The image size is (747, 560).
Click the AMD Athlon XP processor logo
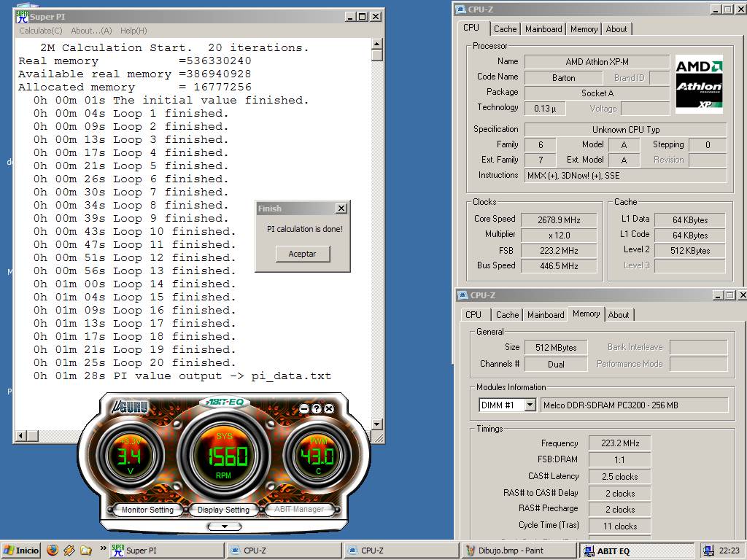click(699, 84)
